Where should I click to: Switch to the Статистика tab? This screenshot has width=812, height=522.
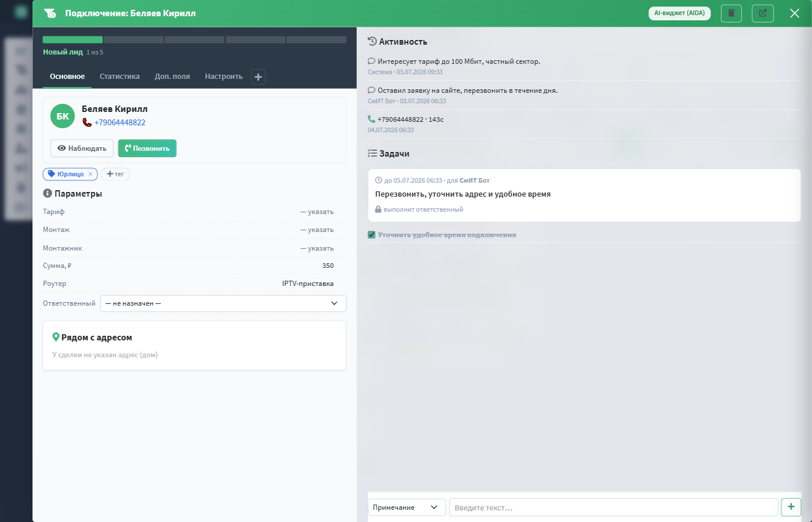(x=119, y=77)
